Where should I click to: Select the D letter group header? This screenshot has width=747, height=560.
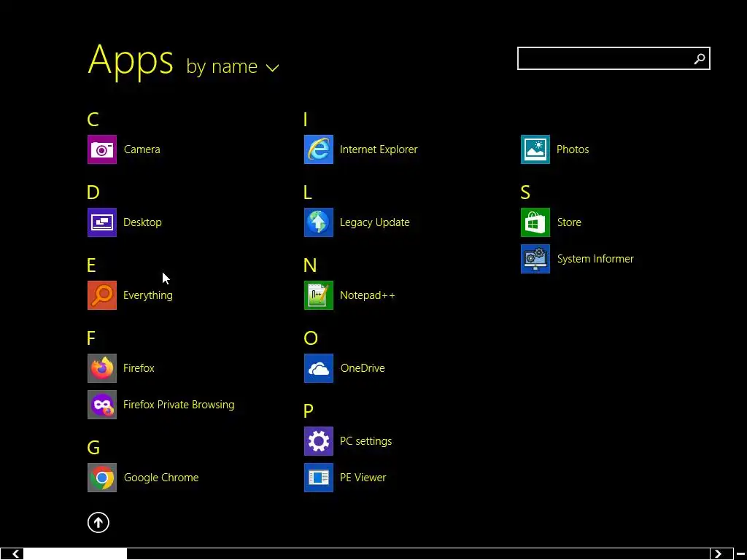tap(93, 192)
